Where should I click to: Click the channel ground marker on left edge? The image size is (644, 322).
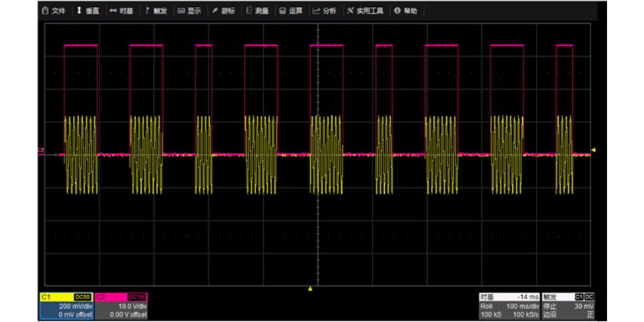[x=41, y=150]
